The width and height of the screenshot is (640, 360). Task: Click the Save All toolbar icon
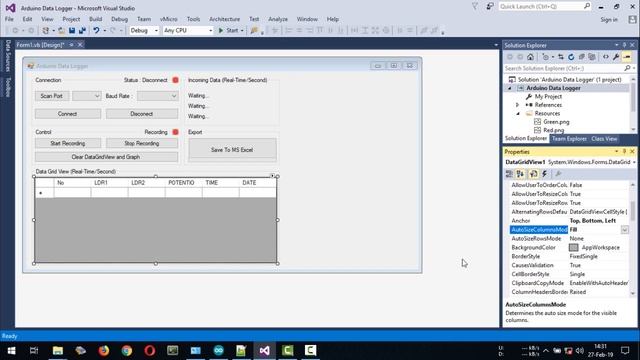point(82,31)
